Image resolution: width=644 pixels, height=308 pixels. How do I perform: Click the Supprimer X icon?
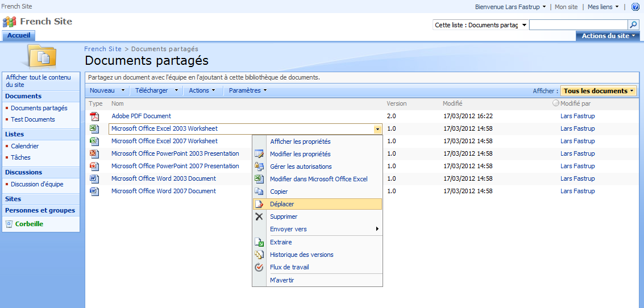259,217
